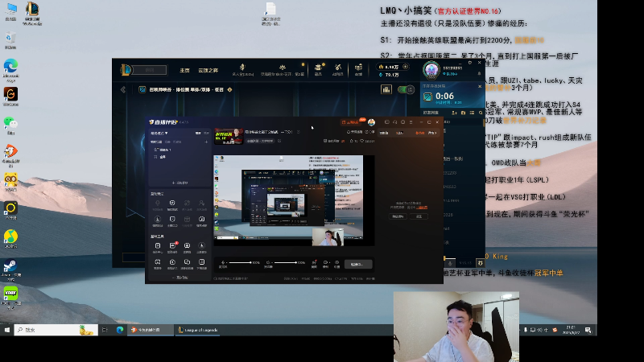Click the plus icon in the scene row
This screenshot has width=644, height=362.
click(x=206, y=142)
